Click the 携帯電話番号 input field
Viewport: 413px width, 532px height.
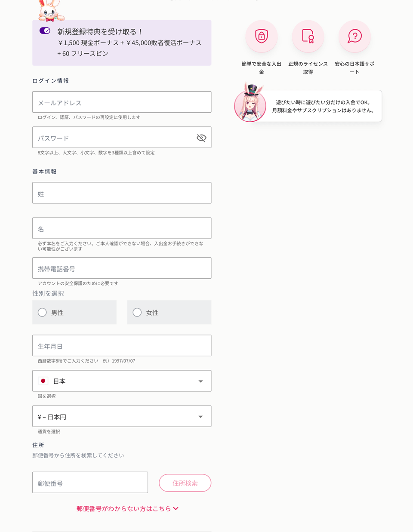(122, 268)
